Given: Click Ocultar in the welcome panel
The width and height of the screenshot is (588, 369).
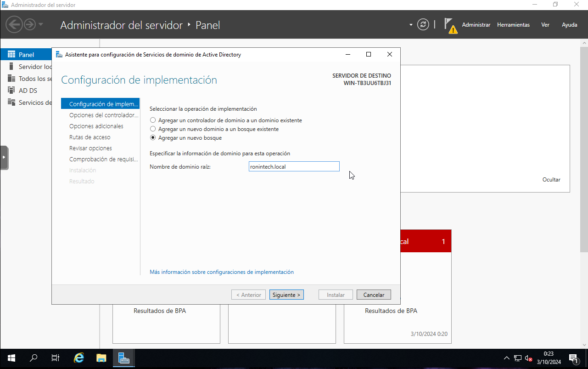Looking at the screenshot, I should [551, 180].
